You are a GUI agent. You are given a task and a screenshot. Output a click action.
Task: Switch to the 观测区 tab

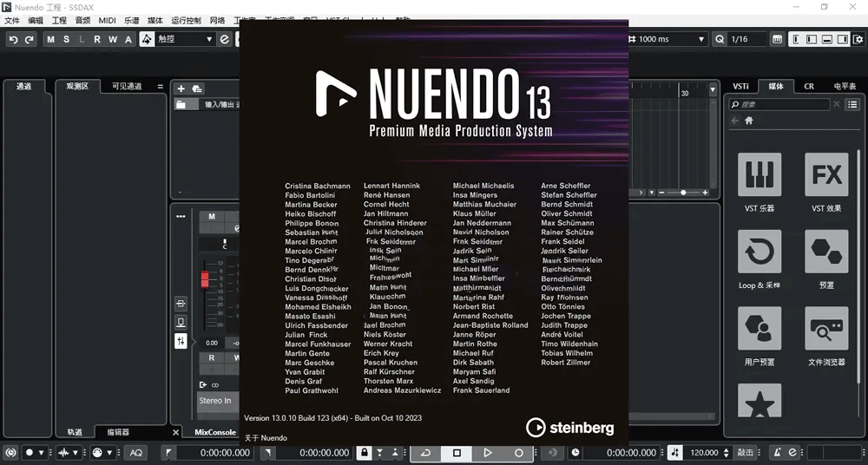[x=77, y=87]
